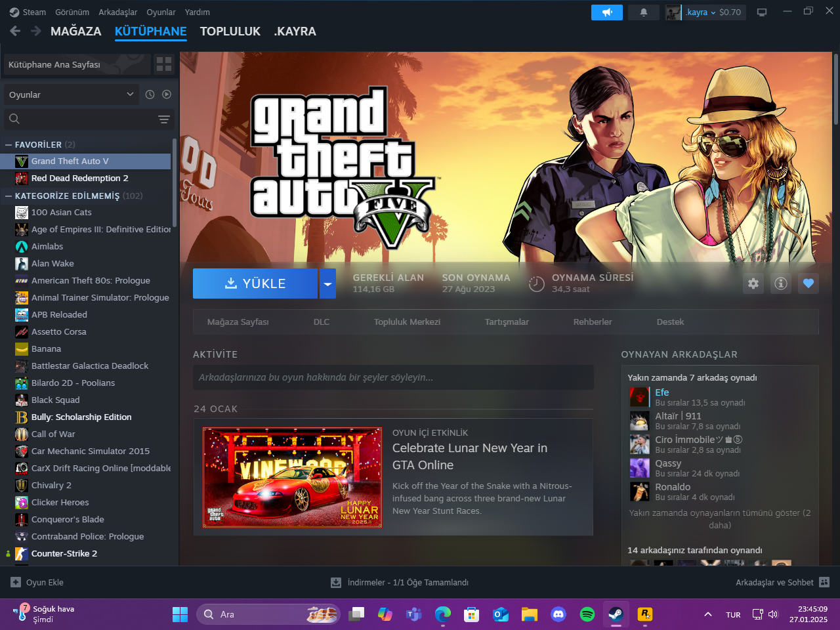Open File Explorer from the taskbar
This screenshot has width=840, height=630.
530,614
